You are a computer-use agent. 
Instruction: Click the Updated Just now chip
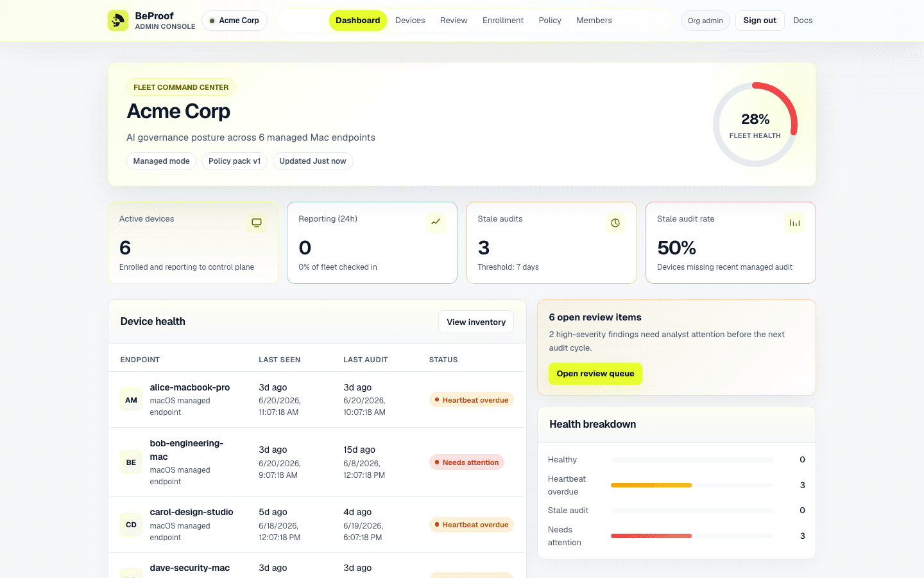click(312, 161)
